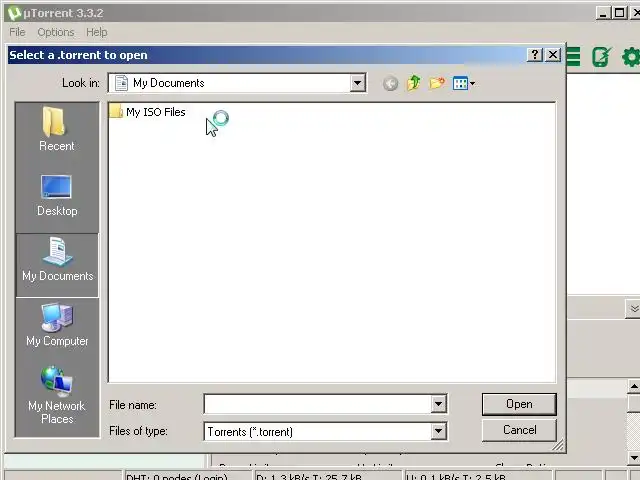The height and width of the screenshot is (480, 640).
Task: Click the DHT status bar entry
Action: [187, 476]
